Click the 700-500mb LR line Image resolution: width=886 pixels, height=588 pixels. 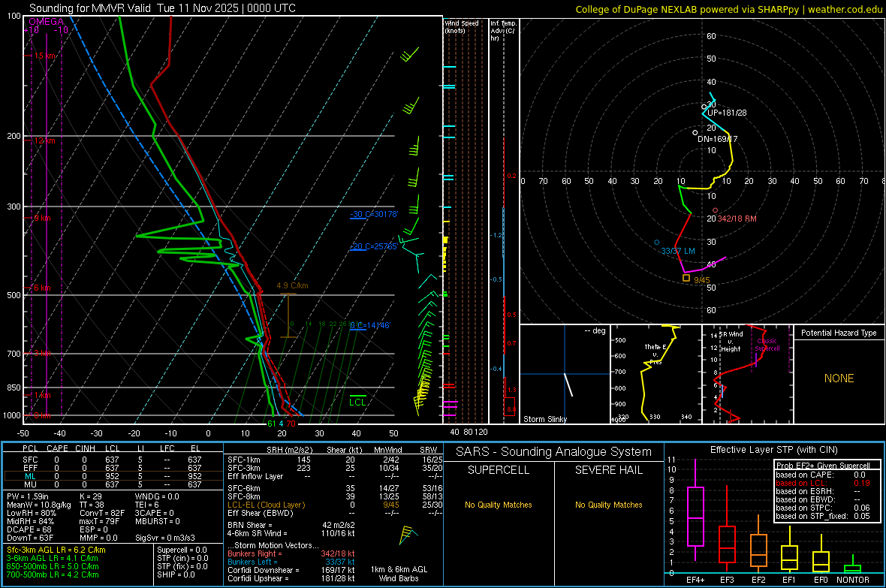(x=53, y=574)
